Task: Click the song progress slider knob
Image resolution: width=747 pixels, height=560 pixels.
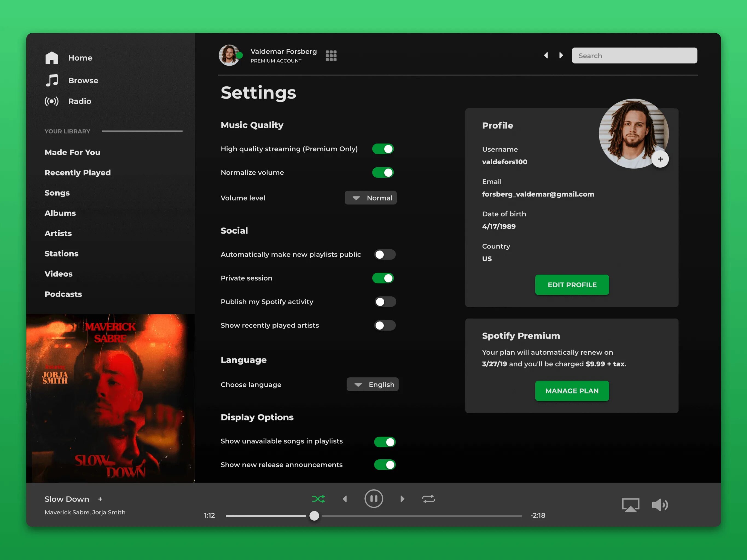Action: point(314,515)
